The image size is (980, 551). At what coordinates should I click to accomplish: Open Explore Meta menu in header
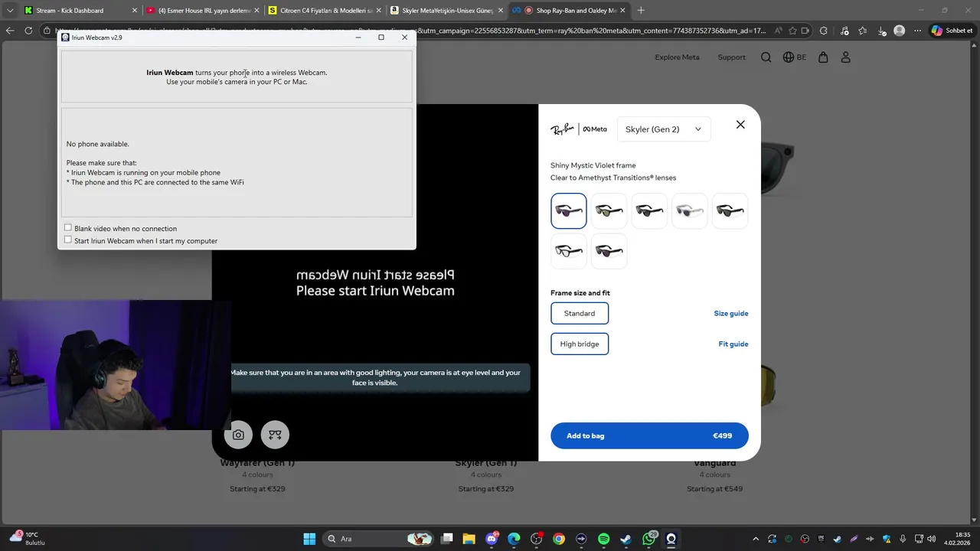[x=677, y=57]
